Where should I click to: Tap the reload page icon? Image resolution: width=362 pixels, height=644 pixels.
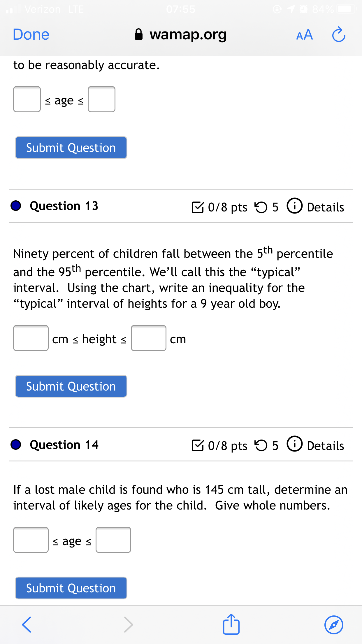339,35
